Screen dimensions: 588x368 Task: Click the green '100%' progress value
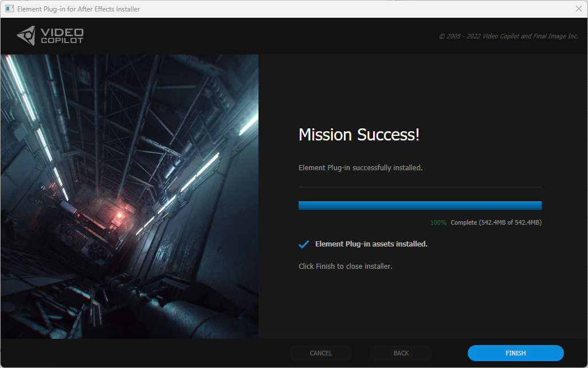tap(438, 222)
